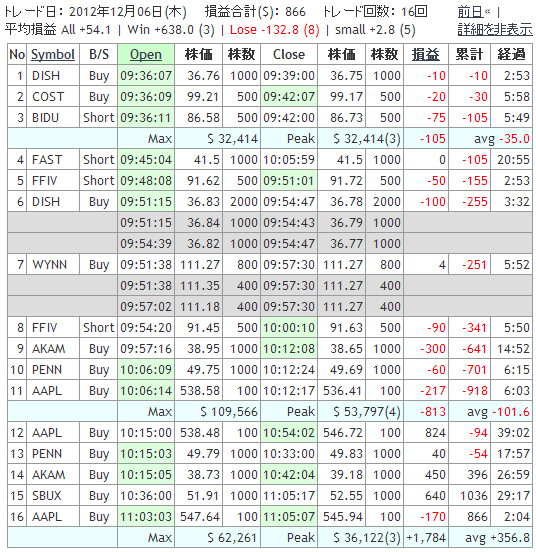Screen dimensions: 536x552
Task: Click PENN symbol in row 10
Action: [47, 370]
